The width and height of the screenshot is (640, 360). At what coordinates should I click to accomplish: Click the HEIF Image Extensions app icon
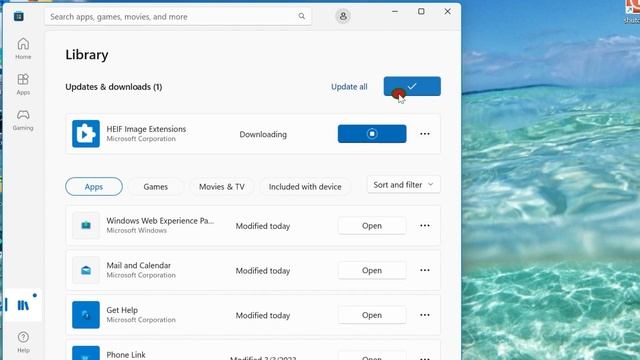[x=86, y=134]
